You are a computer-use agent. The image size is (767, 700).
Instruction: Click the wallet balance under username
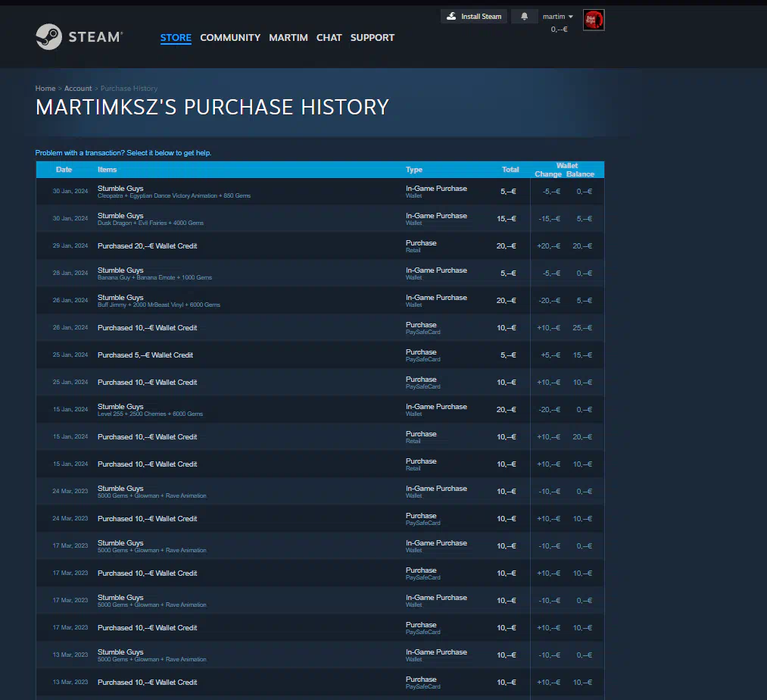point(559,29)
